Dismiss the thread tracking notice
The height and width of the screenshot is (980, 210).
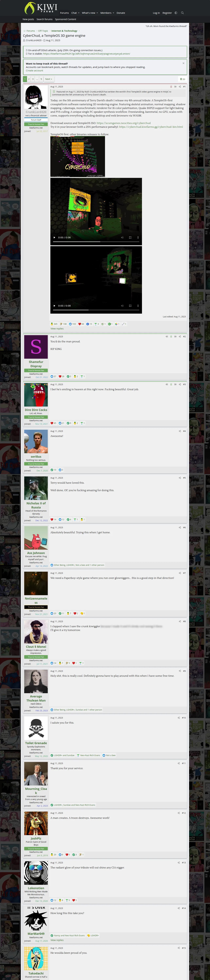(183, 63)
